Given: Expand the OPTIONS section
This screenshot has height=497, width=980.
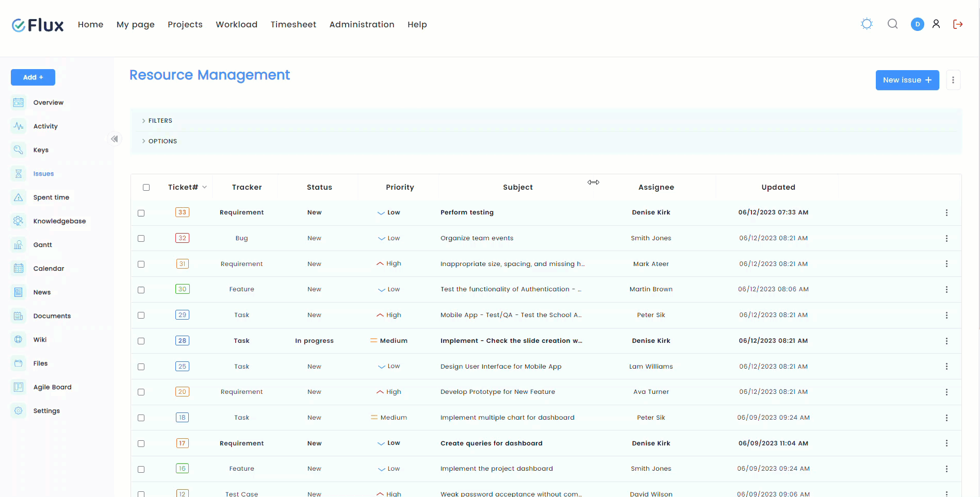Looking at the screenshot, I should 162,141.
